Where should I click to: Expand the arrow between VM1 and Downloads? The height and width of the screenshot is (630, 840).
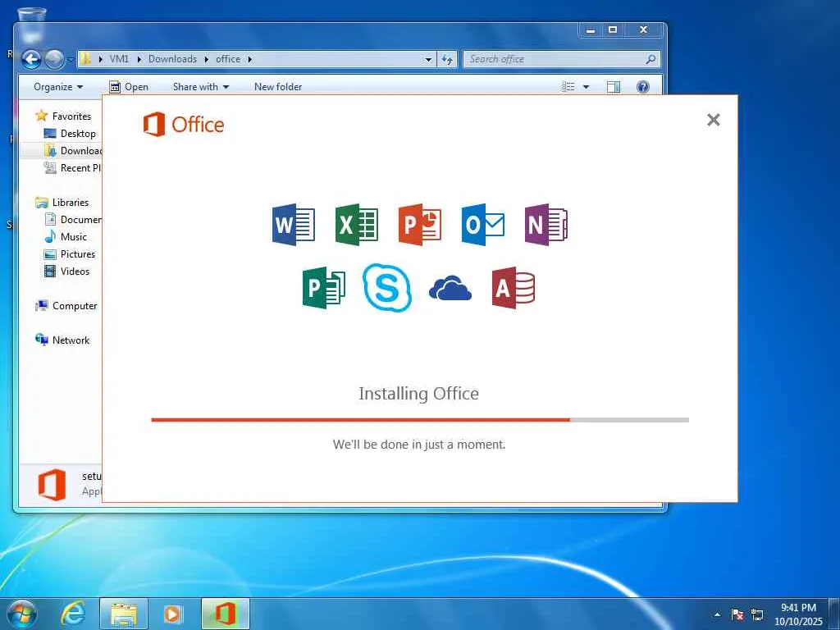[x=139, y=59]
